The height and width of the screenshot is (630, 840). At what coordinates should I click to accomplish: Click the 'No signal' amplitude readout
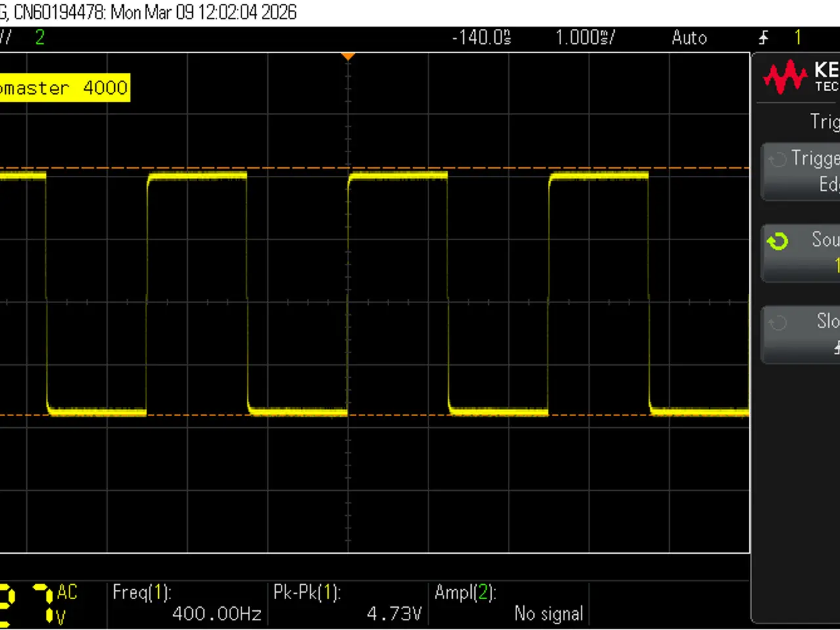(549, 614)
